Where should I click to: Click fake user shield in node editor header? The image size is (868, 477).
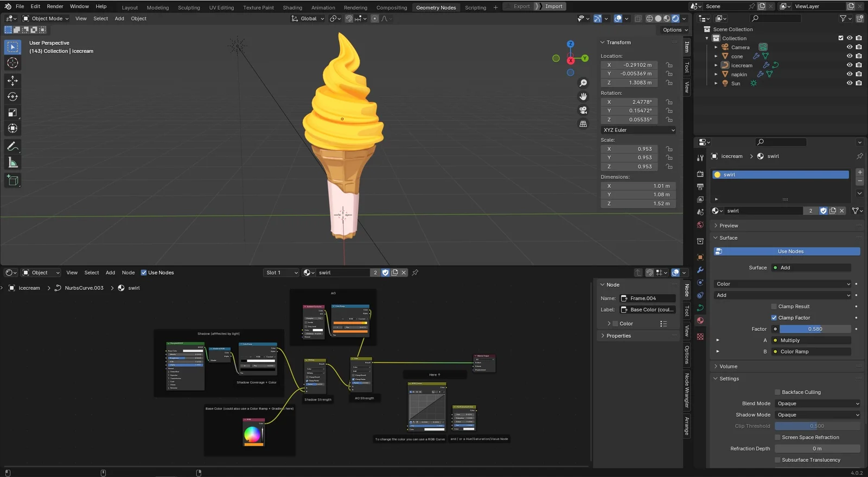tap(385, 273)
